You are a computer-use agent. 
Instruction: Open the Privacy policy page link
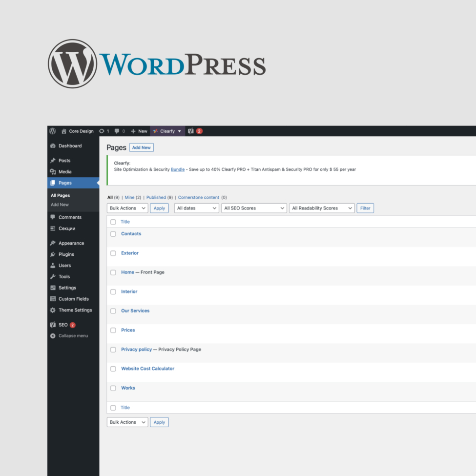(x=136, y=350)
